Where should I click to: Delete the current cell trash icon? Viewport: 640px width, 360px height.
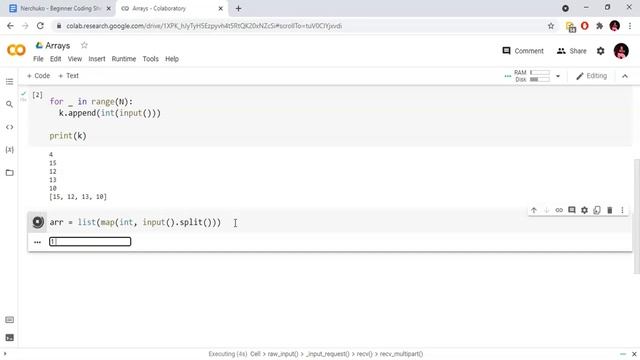(x=609, y=210)
